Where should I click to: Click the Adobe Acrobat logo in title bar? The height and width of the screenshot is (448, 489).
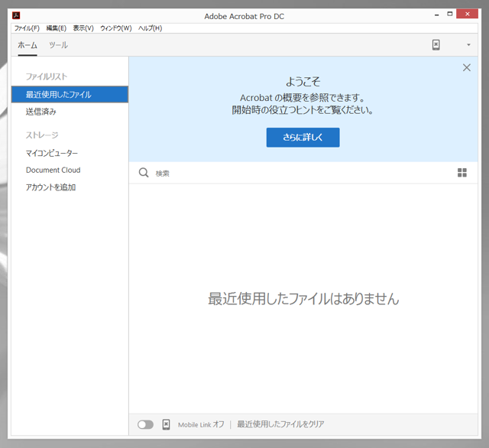(x=16, y=15)
